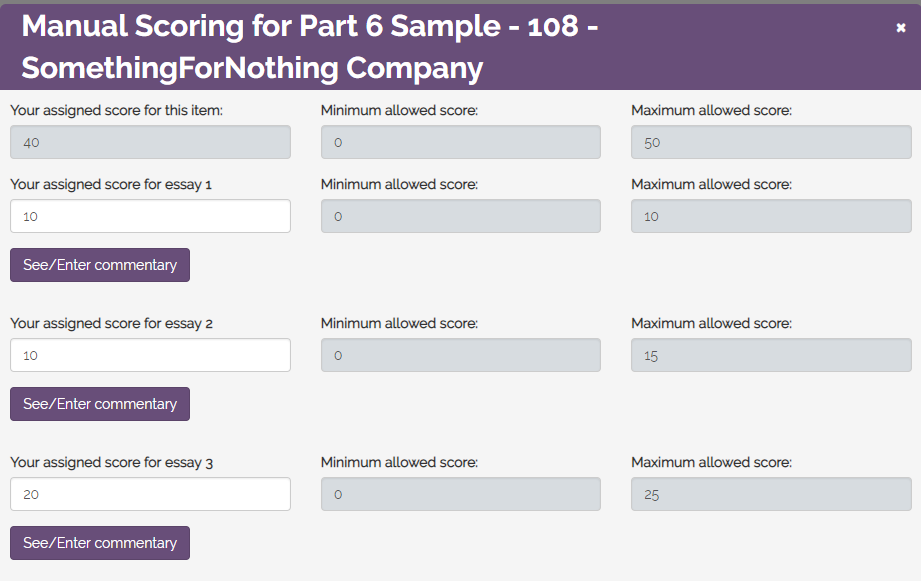Click the See/Enter commentary button for essay 2

99,403
